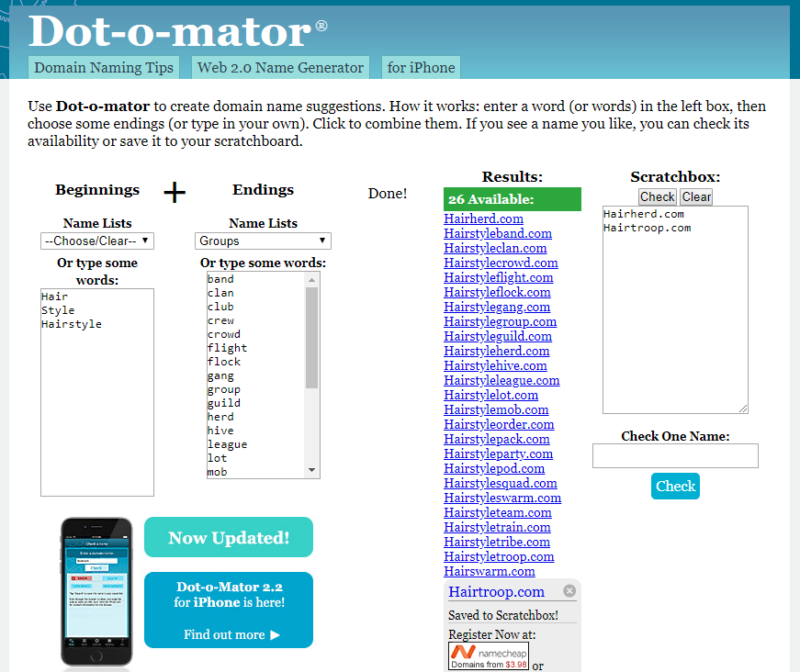Click the endings list scrollbar thumb
800x672 pixels.
pyautogui.click(x=311, y=338)
